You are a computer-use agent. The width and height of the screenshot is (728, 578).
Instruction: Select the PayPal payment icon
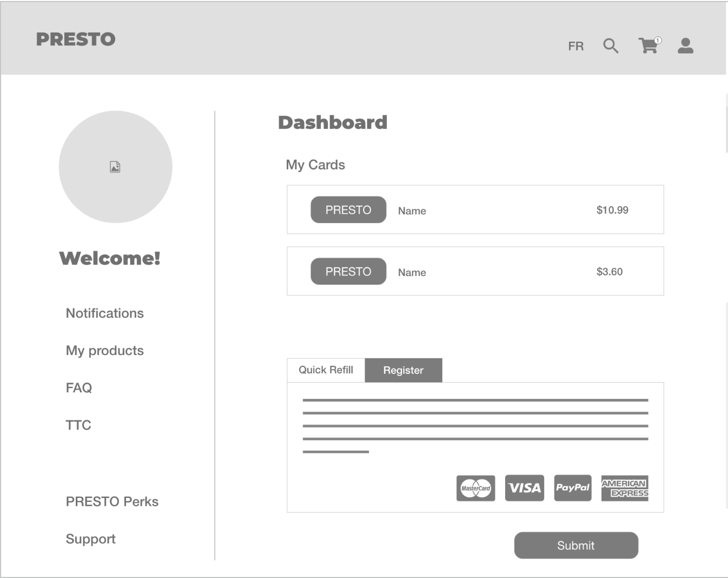(573, 488)
